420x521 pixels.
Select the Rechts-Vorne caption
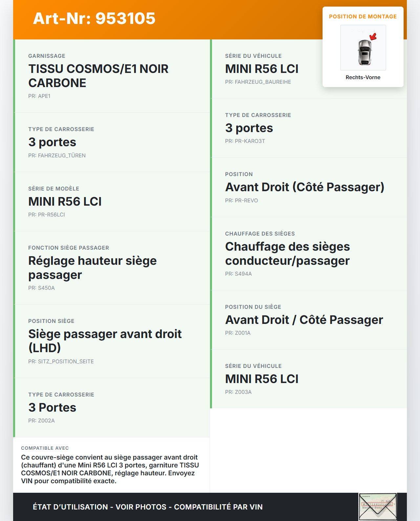click(363, 78)
